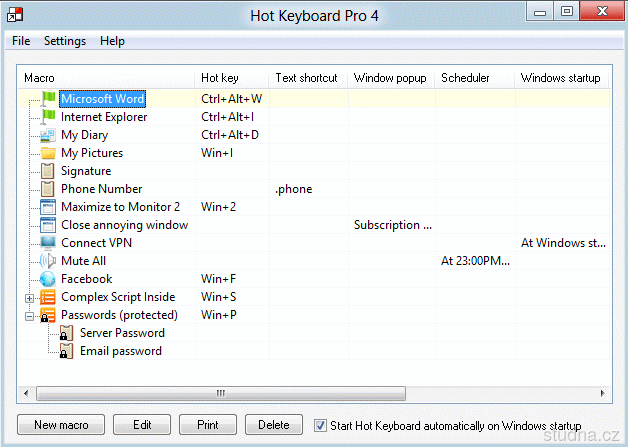Click the Delete button
This screenshot has width=628, height=447.
pyautogui.click(x=273, y=425)
